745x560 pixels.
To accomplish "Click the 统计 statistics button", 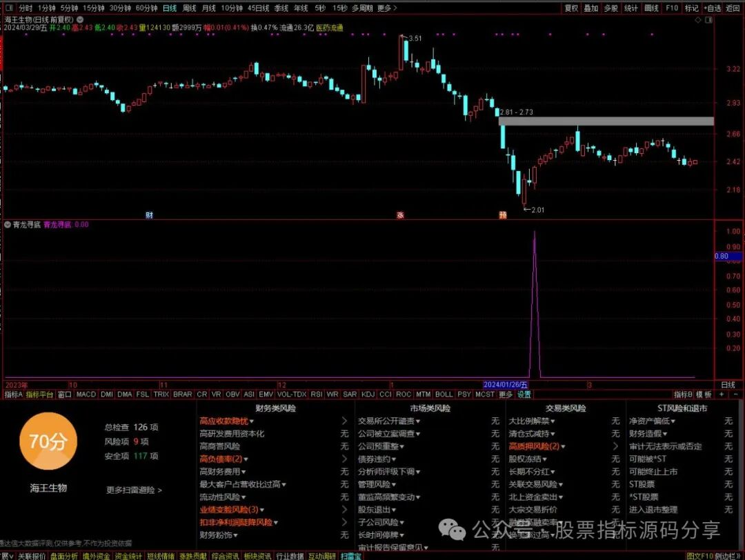I will tap(631, 8).
